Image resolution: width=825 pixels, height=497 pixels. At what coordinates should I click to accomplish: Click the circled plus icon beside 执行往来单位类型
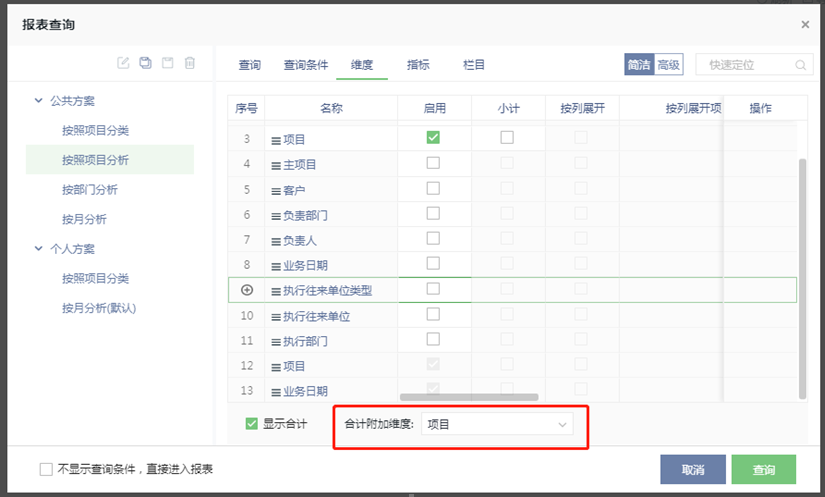[x=247, y=290]
